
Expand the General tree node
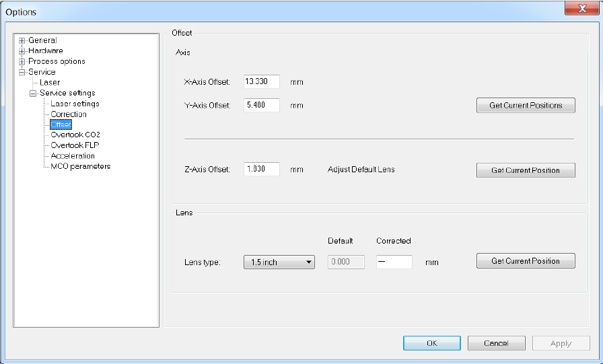click(22, 40)
